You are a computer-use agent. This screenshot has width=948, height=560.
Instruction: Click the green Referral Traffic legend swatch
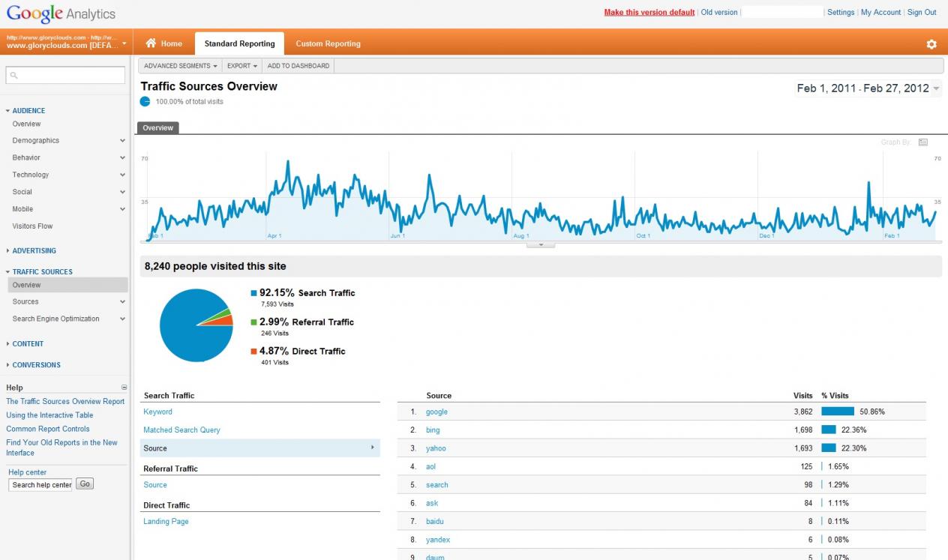tap(253, 322)
